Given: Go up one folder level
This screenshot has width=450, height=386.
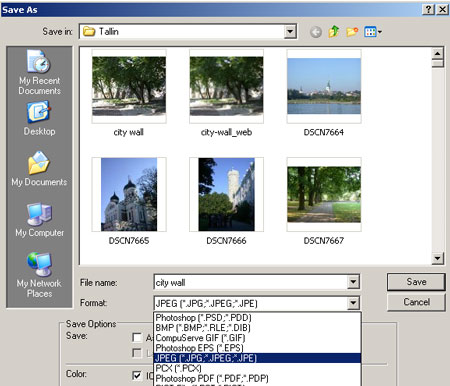Looking at the screenshot, I should pos(334,32).
